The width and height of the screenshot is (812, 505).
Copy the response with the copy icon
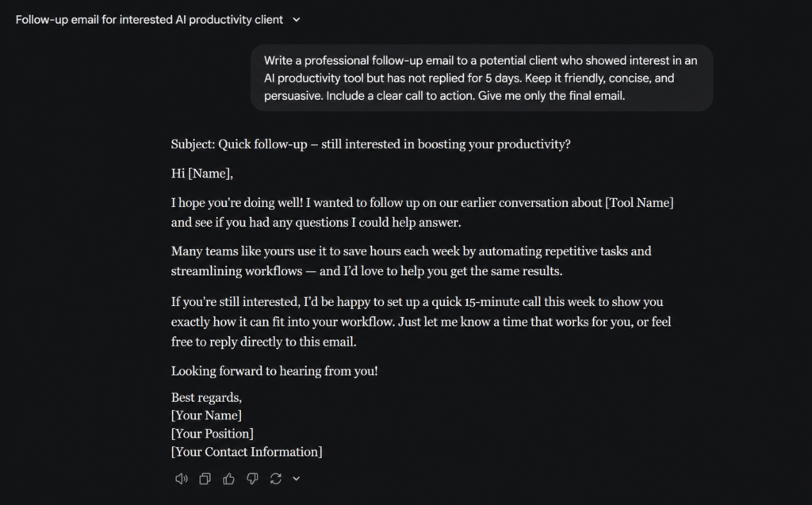point(205,479)
